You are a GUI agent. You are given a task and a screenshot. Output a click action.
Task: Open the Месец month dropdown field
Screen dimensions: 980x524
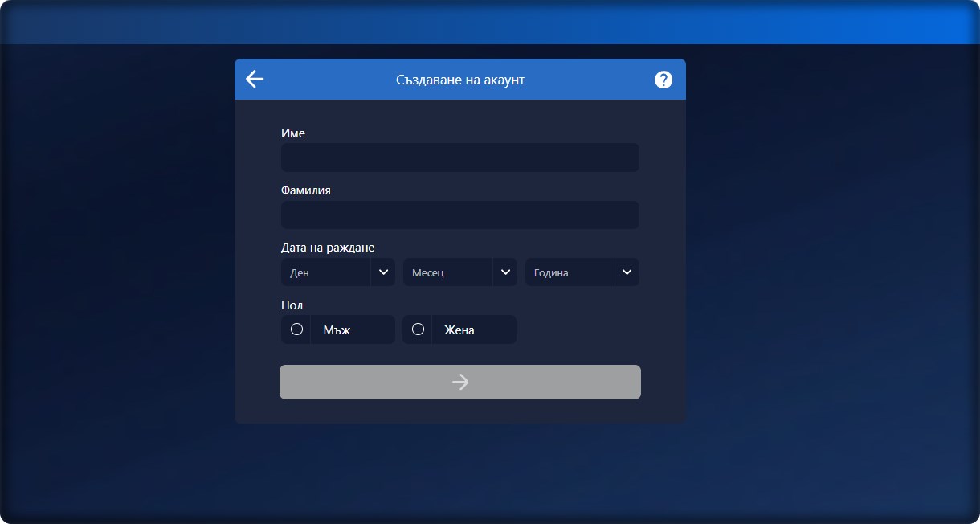coord(447,272)
